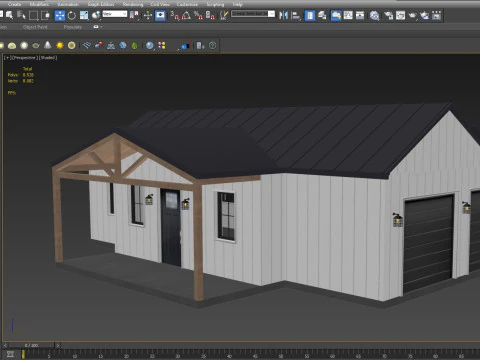Toggle the Scene Explorer
This screenshot has width=480, height=360.
(x=310, y=15)
